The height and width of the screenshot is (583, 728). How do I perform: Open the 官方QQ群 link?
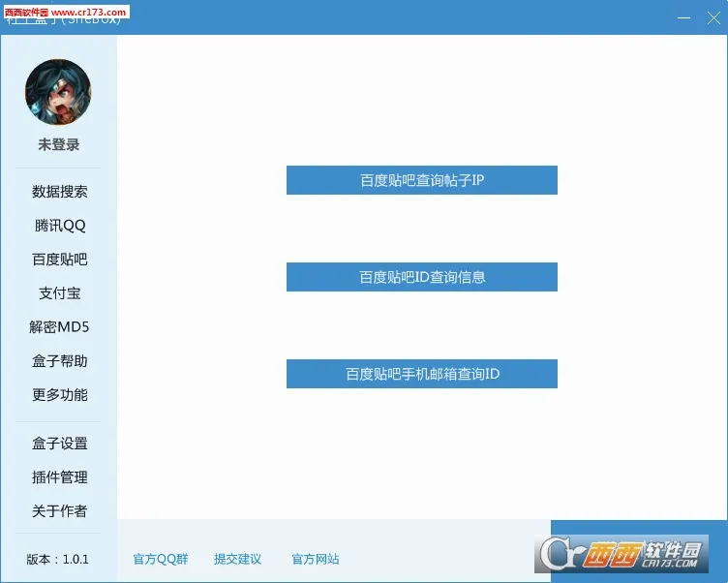coord(161,560)
